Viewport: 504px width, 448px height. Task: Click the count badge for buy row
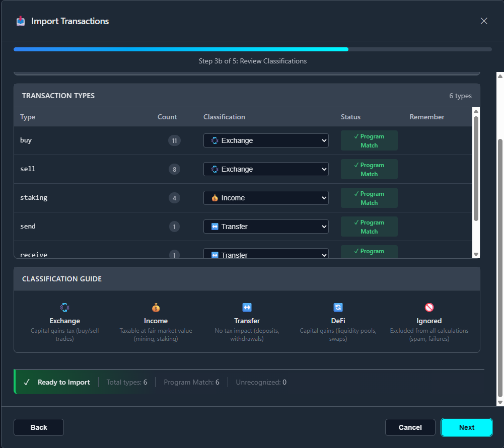(174, 141)
